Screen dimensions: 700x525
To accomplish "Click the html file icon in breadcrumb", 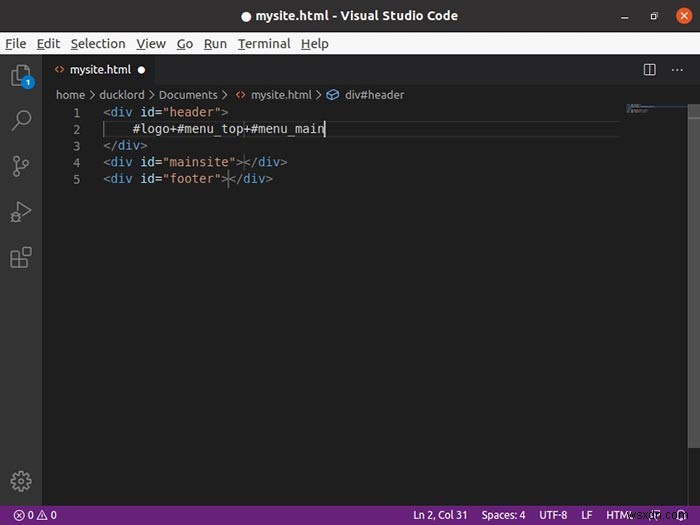I will [240, 95].
